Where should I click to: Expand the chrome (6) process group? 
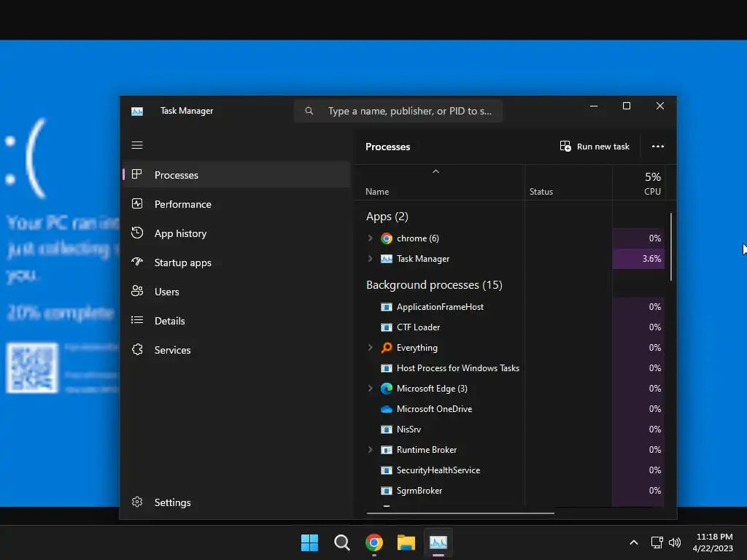[370, 238]
